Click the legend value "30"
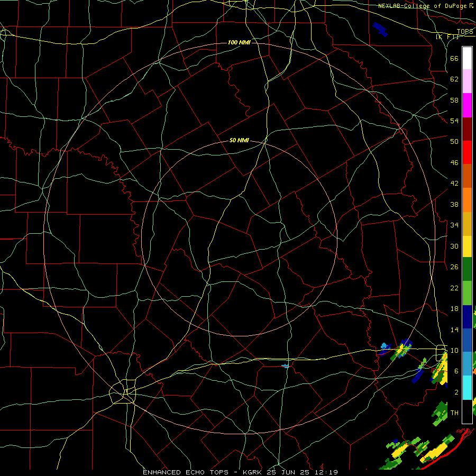The height and width of the screenshot is (476, 476). 454,246
